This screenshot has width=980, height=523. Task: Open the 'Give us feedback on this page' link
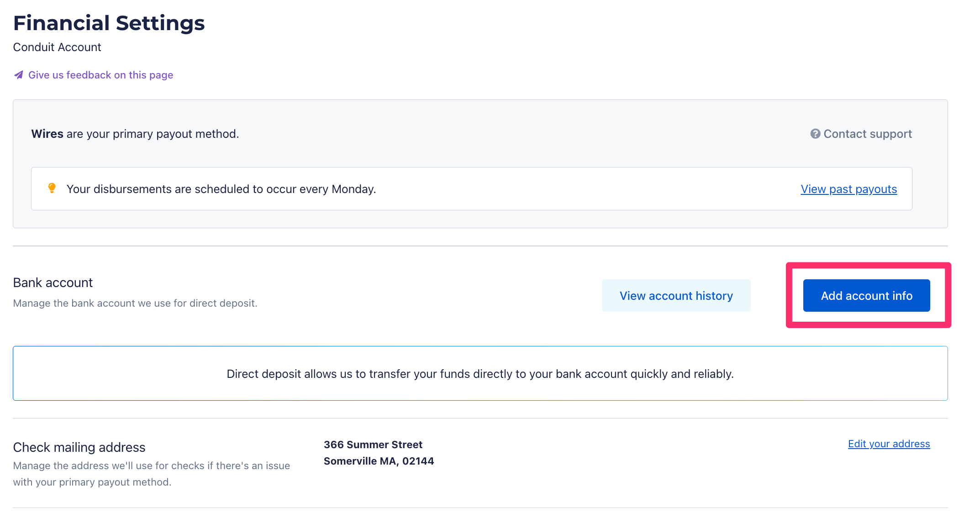tap(100, 75)
